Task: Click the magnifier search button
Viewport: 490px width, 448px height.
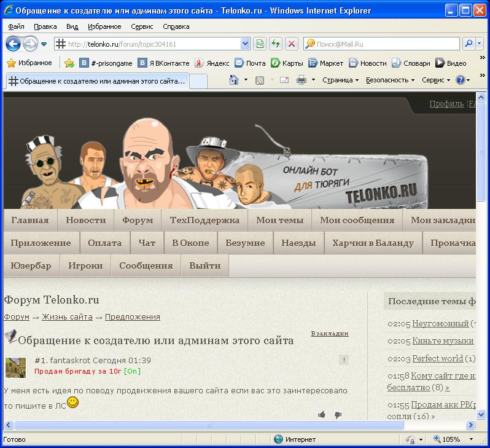Action: click(469, 44)
